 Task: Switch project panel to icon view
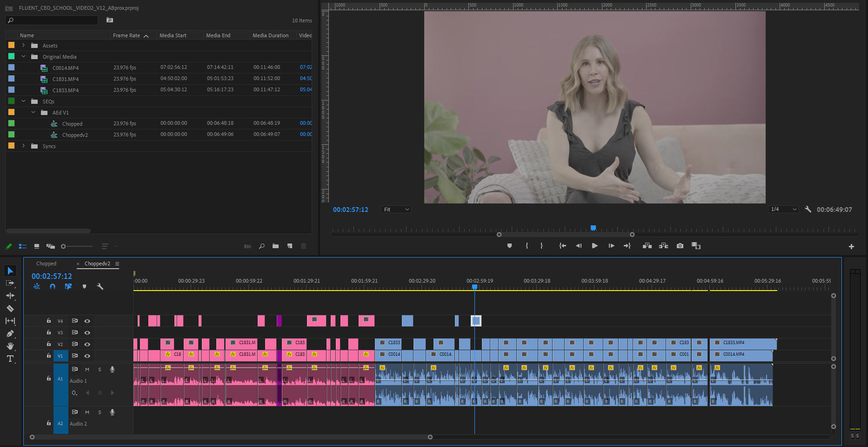point(37,246)
